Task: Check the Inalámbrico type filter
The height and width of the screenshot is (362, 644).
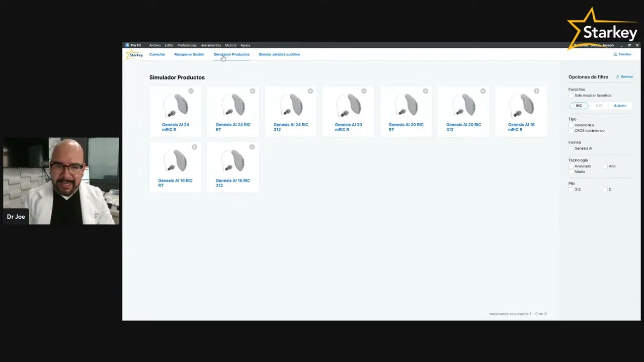Action: 571,125
